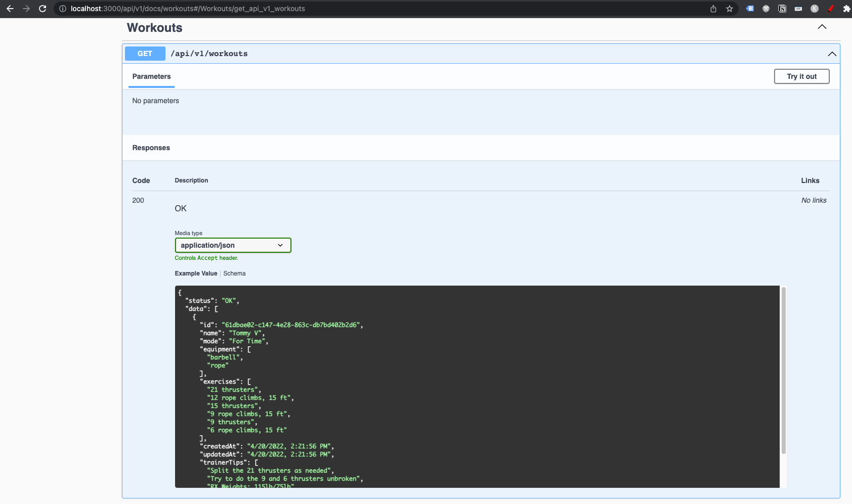Click "6 rope climbs, 15 ft" exercise line
This screenshot has width=852, height=504.
247,430
